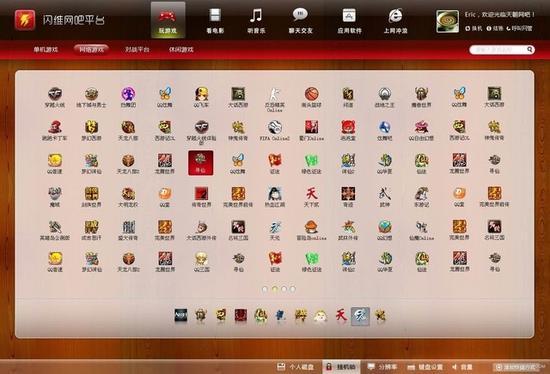550x374 pixels.
Task: Switch to the 单机游戏 tab
Action: (x=46, y=49)
